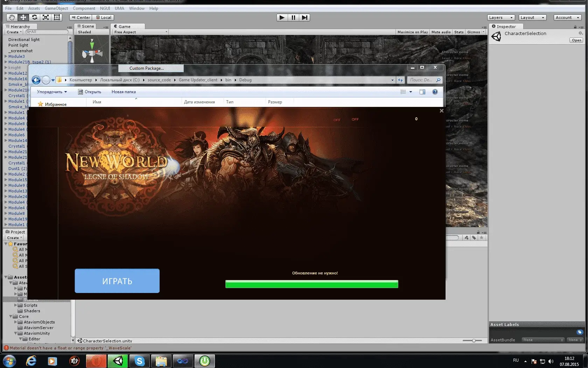The image size is (588, 368).
Task: Toggle the Local handle rotation button
Action: (x=103, y=18)
